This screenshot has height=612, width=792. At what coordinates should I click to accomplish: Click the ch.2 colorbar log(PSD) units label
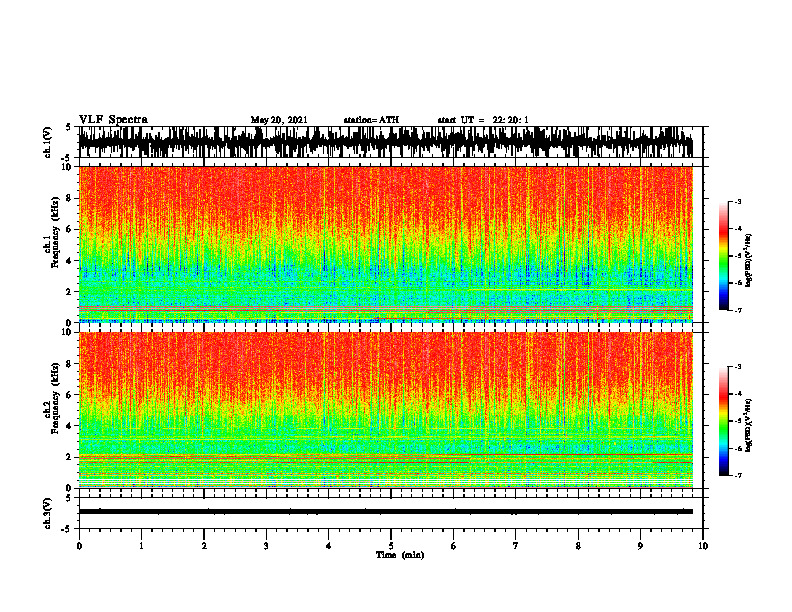coord(749,424)
